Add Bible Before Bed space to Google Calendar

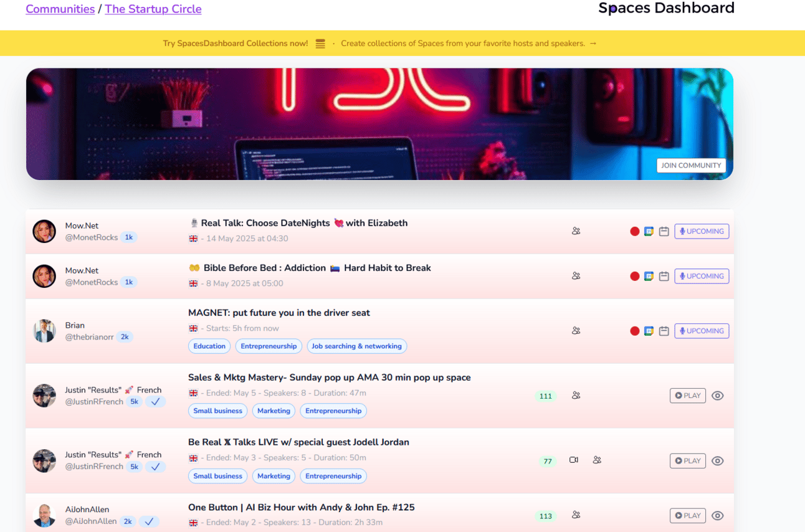(x=649, y=276)
